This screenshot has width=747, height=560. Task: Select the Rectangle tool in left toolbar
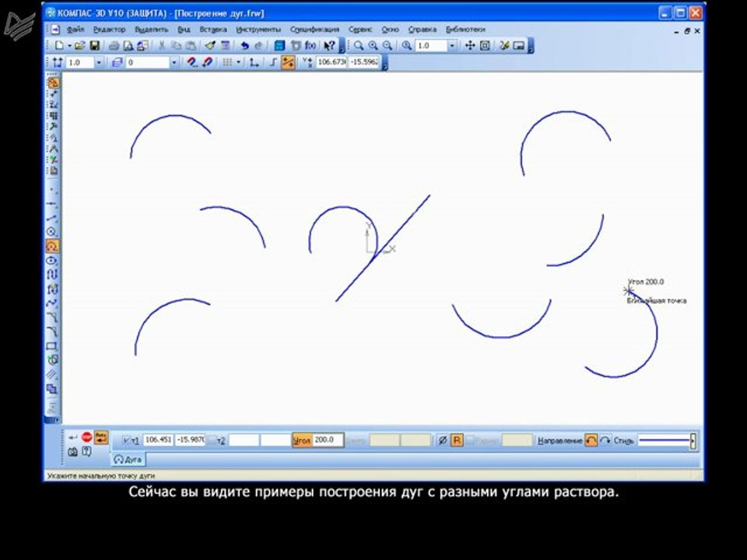52,346
